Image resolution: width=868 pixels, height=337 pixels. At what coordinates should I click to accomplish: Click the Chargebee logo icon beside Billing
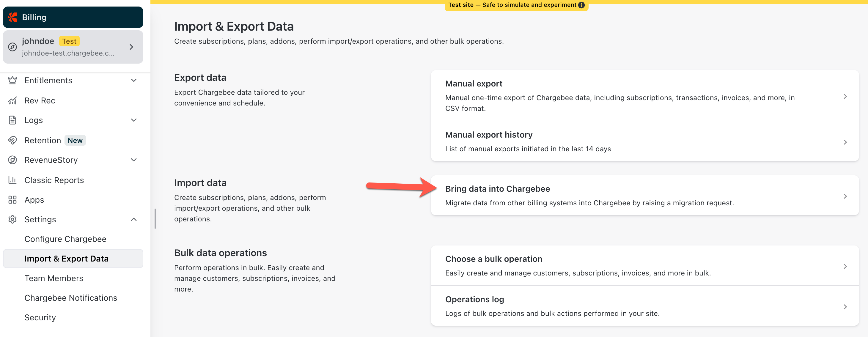tap(13, 17)
